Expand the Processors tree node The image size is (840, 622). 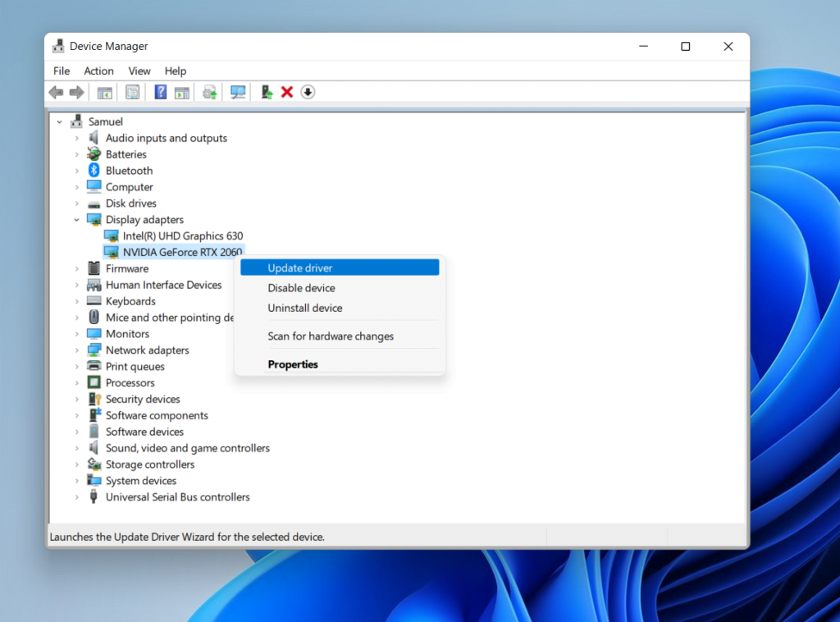[75, 382]
